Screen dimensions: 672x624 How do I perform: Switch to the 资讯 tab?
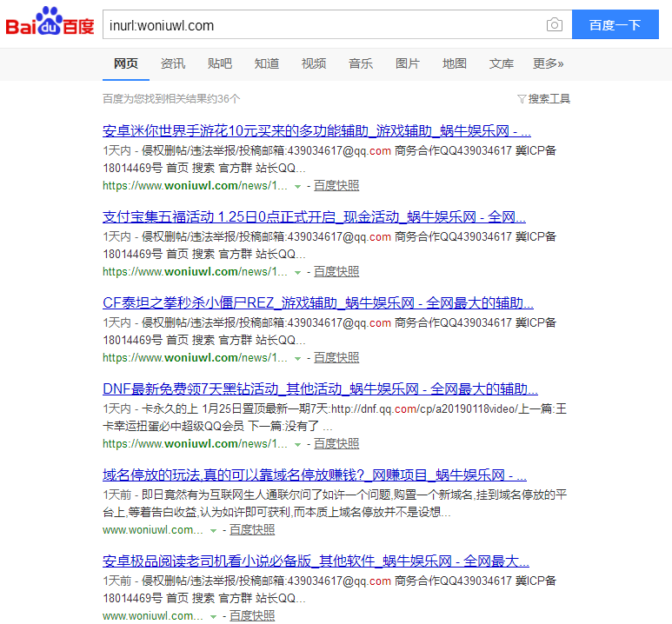173,63
